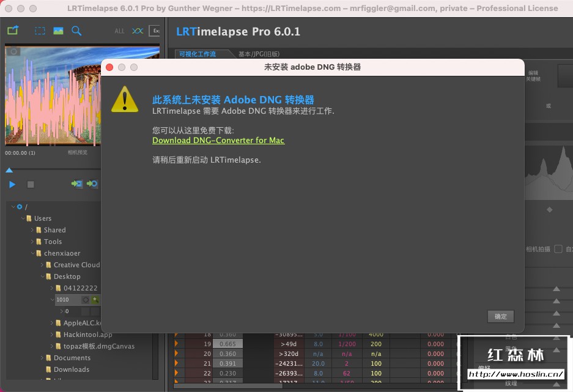Image resolution: width=573 pixels, height=392 pixels.
Task: Click the Users folder label
Action: coord(43,218)
